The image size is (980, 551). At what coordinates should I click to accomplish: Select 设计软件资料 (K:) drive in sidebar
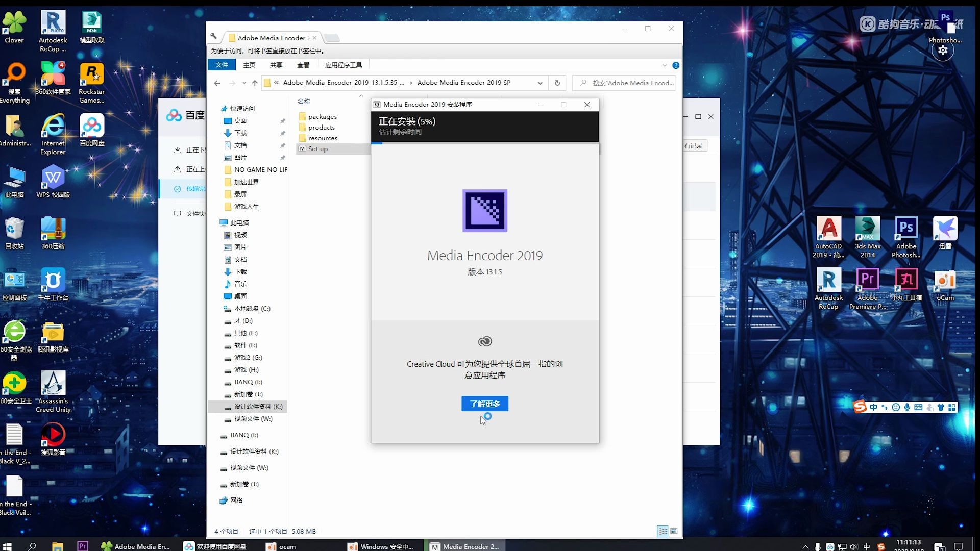point(258,406)
